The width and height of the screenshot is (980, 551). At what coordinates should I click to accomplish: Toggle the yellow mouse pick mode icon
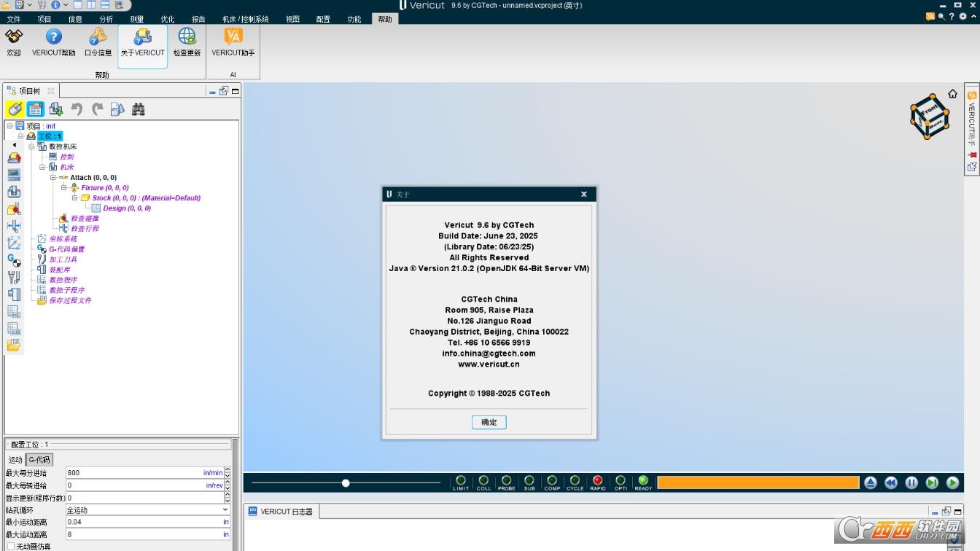point(15,109)
